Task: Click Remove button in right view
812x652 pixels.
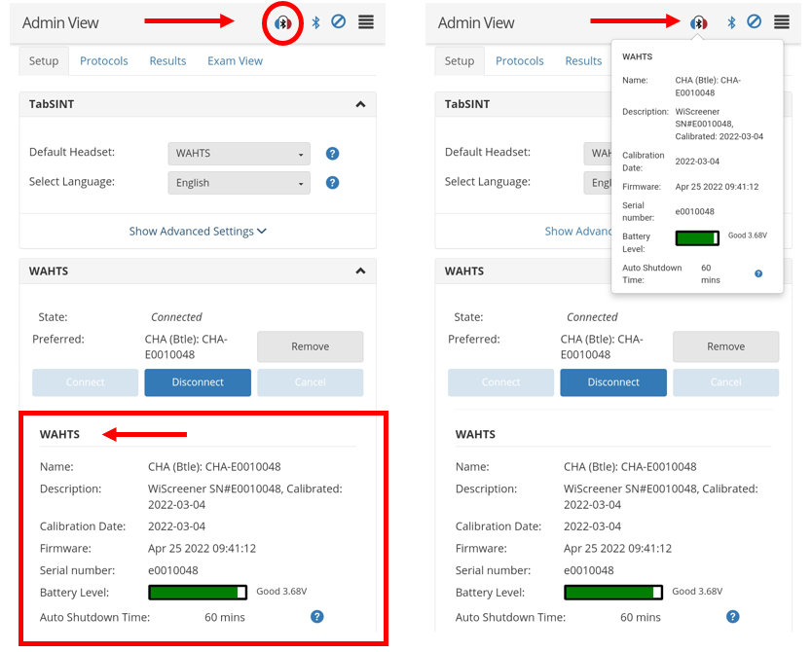Action: (725, 346)
